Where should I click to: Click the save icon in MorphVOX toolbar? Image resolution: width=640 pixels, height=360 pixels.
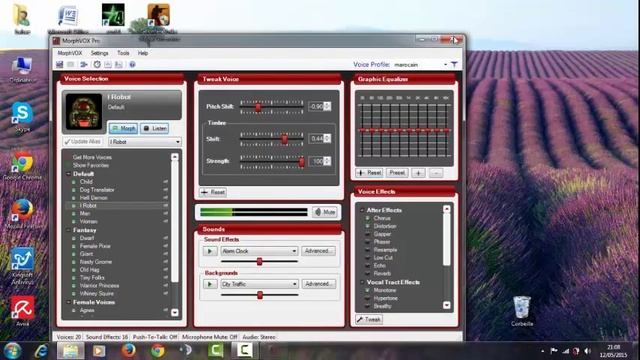(x=60, y=64)
